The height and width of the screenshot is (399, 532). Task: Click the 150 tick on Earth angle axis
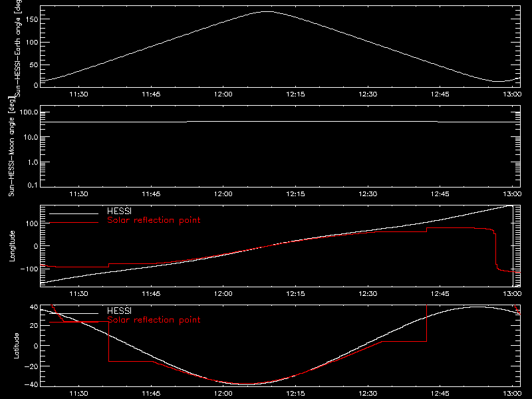tap(31, 19)
